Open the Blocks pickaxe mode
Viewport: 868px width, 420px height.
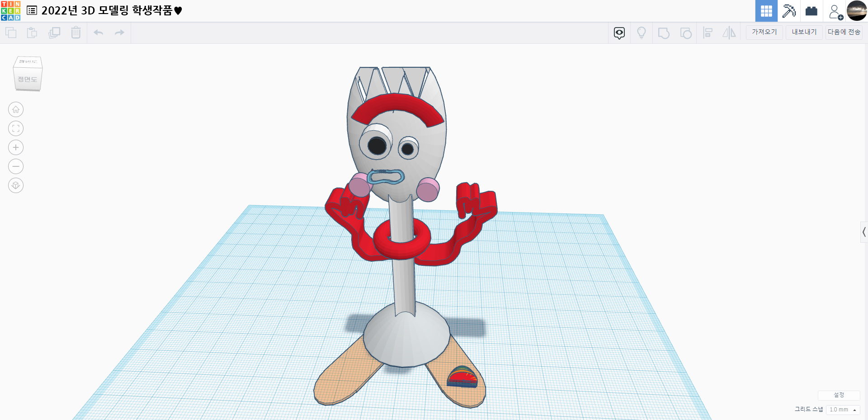(789, 11)
